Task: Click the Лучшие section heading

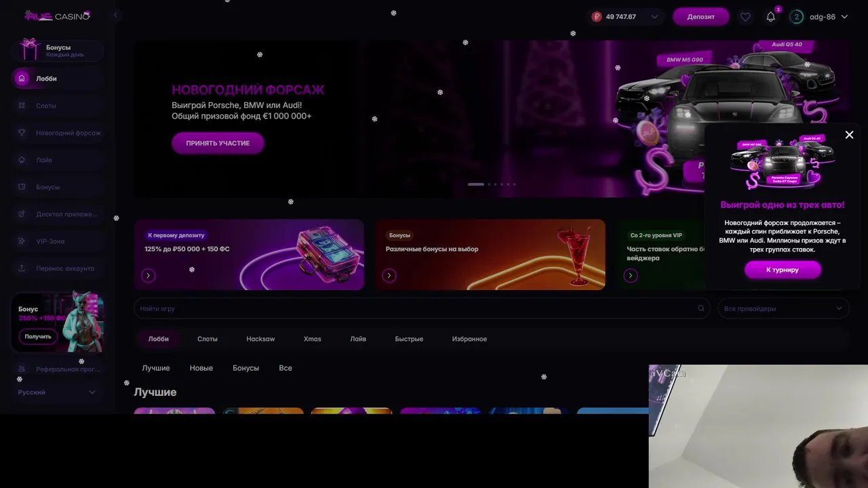Action: click(155, 392)
